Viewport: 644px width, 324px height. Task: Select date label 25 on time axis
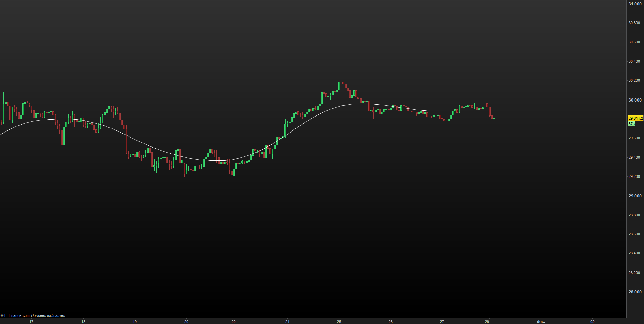pyautogui.click(x=339, y=322)
